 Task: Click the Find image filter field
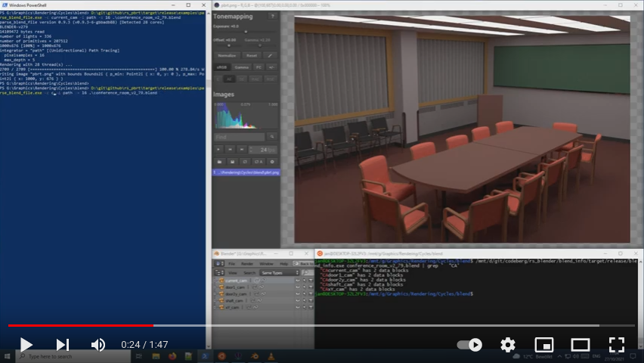[240, 137]
